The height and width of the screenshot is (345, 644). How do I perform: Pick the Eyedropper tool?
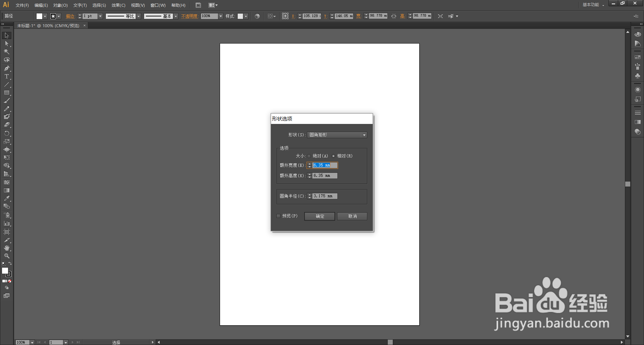(7, 198)
